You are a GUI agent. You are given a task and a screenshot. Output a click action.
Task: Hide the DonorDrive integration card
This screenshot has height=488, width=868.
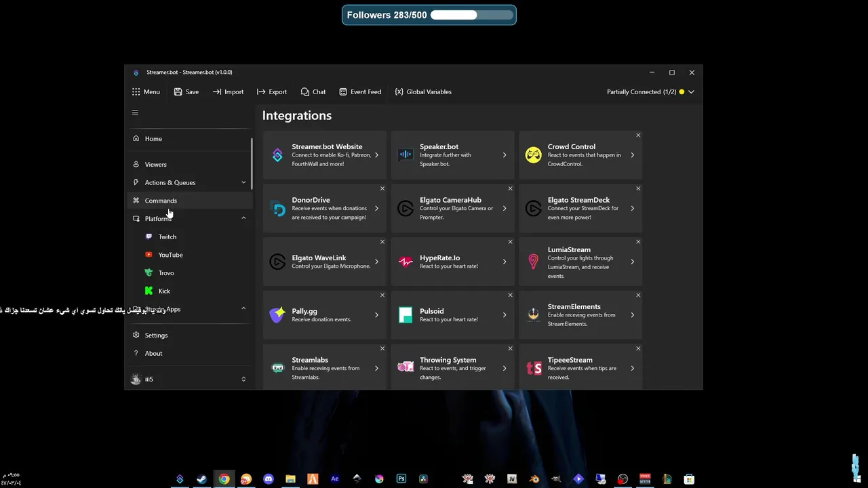pyautogui.click(x=382, y=188)
